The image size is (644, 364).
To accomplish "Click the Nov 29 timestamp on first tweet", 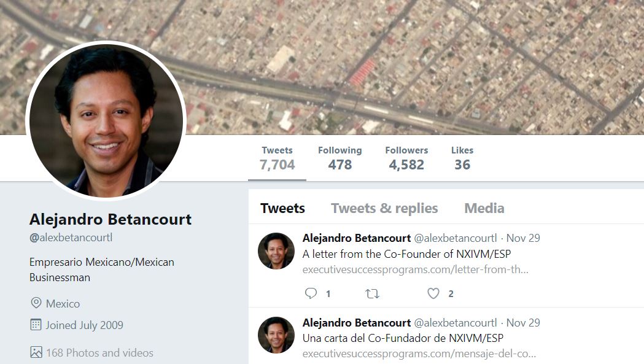I will click(x=523, y=238).
